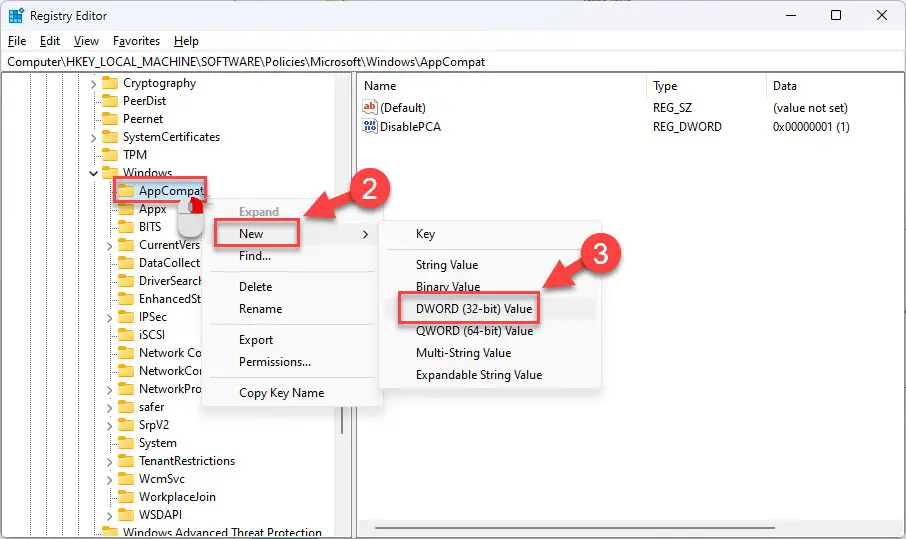The width and height of the screenshot is (906, 539).
Task: Expand the SystemCertificates key
Action: (x=94, y=137)
